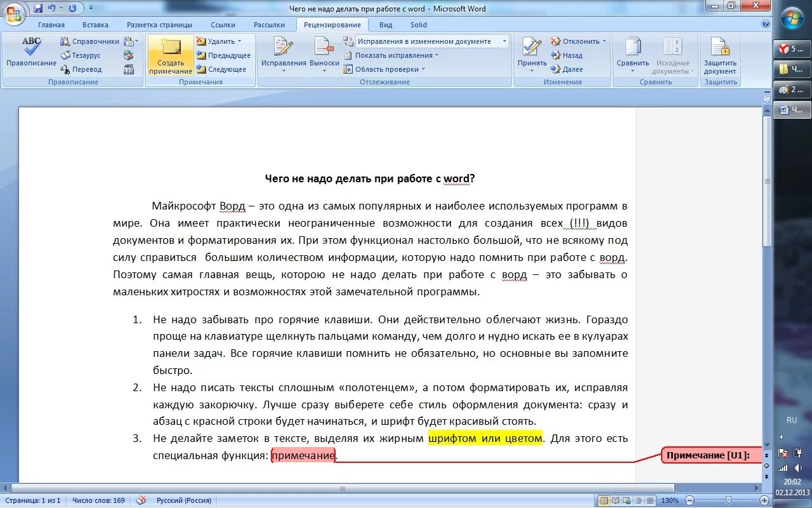Click the proofing errors status icon
The width and height of the screenshot is (812, 508).
pos(141,500)
